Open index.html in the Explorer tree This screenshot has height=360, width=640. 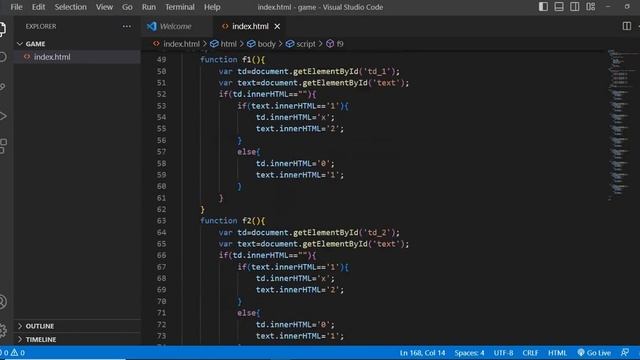point(78,57)
